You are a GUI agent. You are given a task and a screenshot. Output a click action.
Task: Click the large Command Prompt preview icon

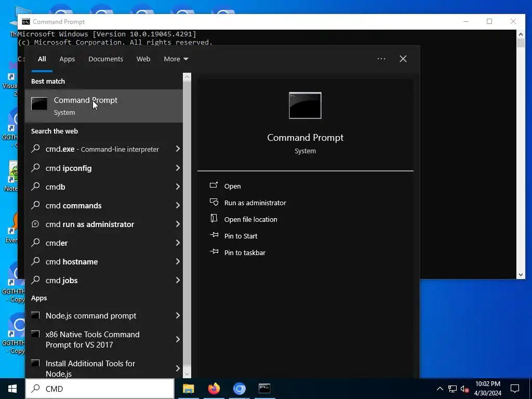[x=305, y=105]
